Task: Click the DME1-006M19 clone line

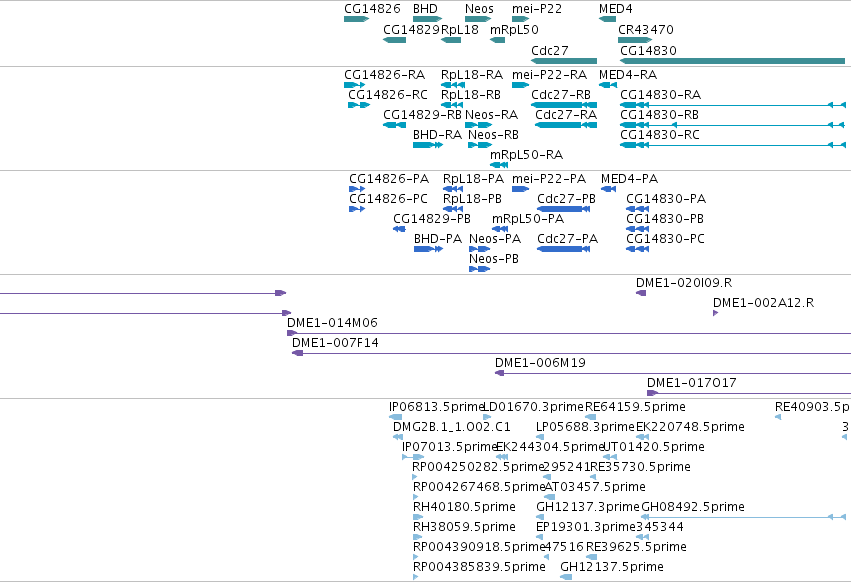Action: pyautogui.click(x=673, y=373)
